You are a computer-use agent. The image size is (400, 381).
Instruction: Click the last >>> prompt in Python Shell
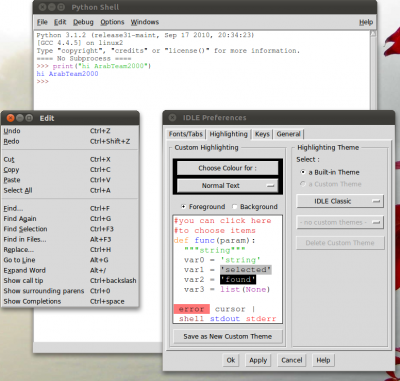click(43, 81)
